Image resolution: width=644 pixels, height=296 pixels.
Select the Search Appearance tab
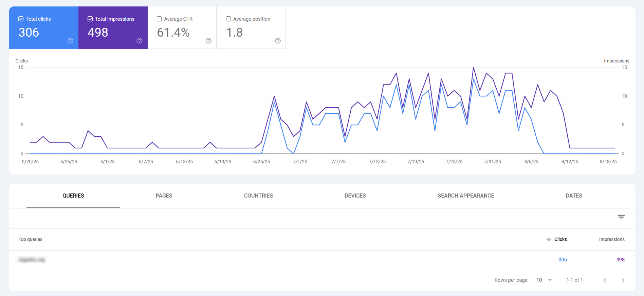466,196
